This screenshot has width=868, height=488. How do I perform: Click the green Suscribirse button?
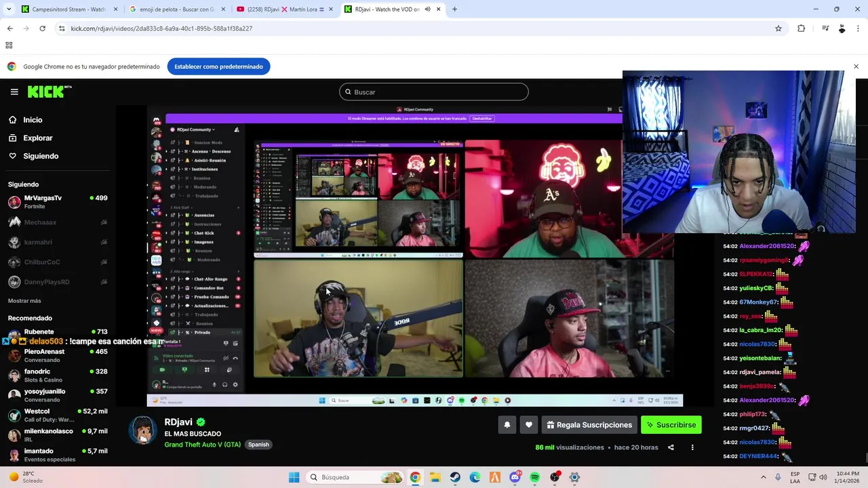point(671,425)
